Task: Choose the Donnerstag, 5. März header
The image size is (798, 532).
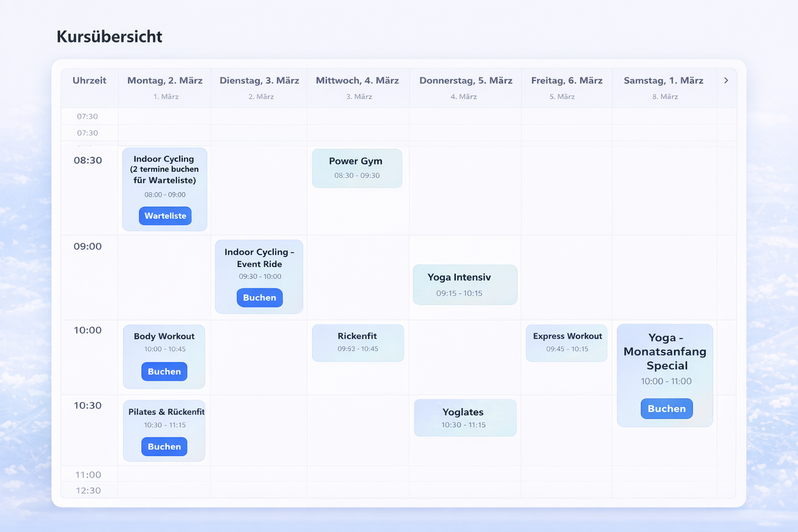Action: (x=465, y=81)
